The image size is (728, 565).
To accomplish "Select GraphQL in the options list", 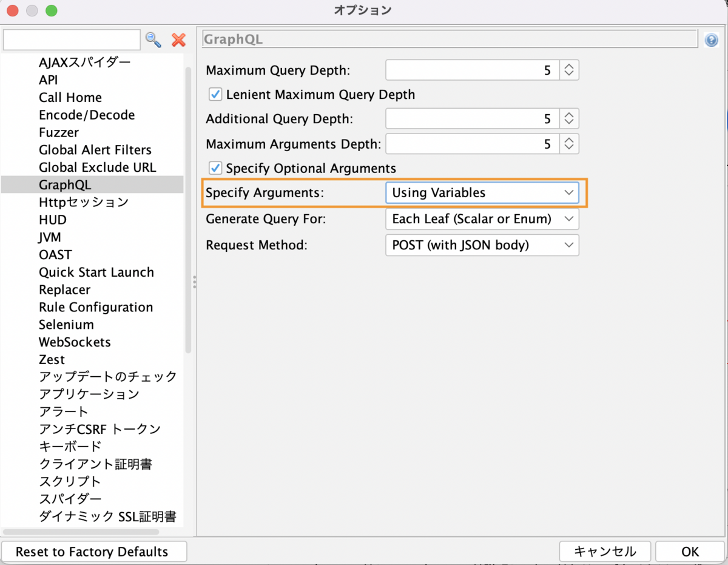I will [x=92, y=185].
